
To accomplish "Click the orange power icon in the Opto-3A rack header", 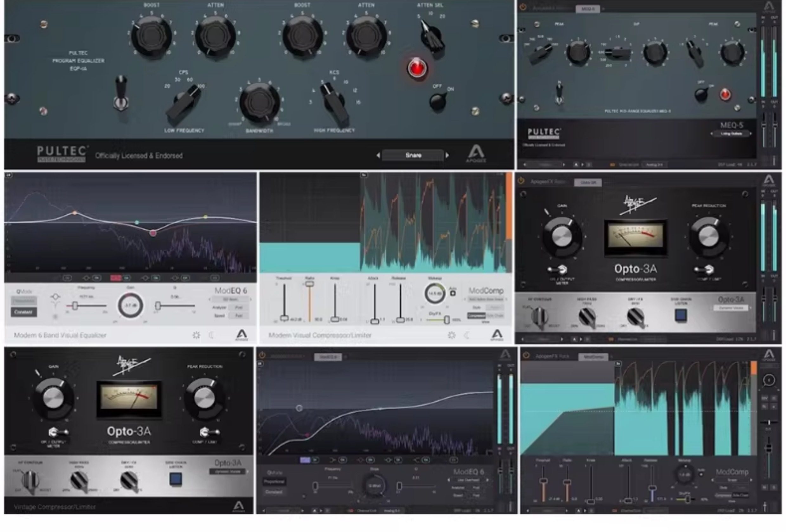I will 521,181.
